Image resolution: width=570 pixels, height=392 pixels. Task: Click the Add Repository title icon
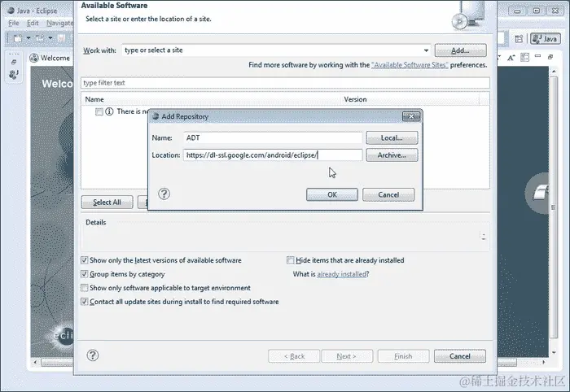point(156,116)
